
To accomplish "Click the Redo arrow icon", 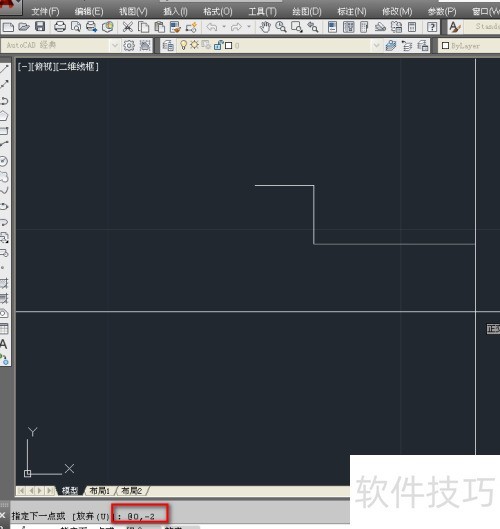I will point(237,27).
